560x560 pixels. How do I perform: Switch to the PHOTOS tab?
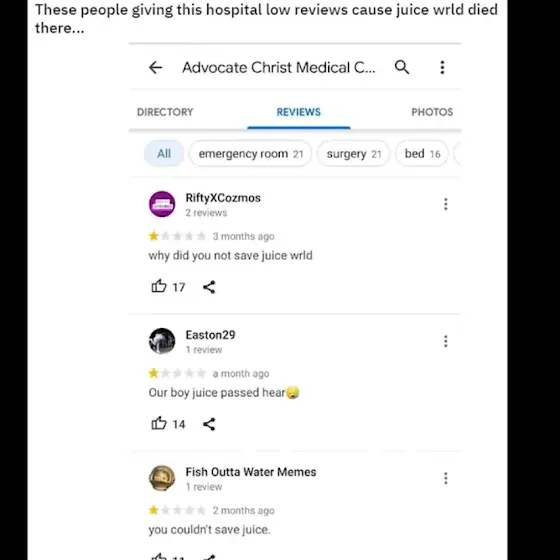(432, 112)
